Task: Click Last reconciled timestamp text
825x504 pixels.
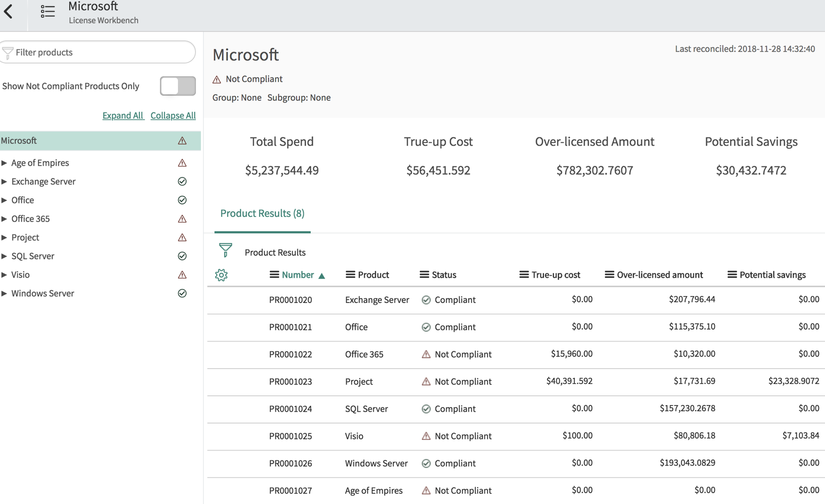Action: (745, 49)
